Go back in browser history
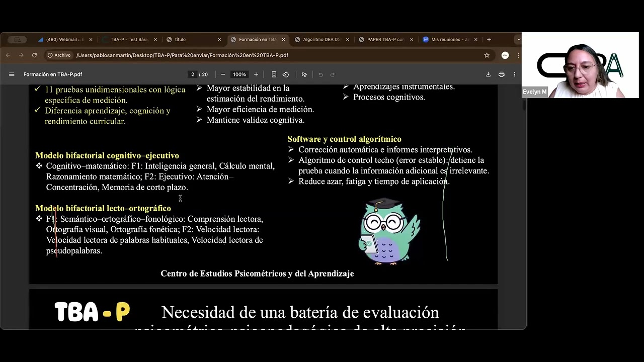The height and width of the screenshot is (362, 644). tap(8, 55)
